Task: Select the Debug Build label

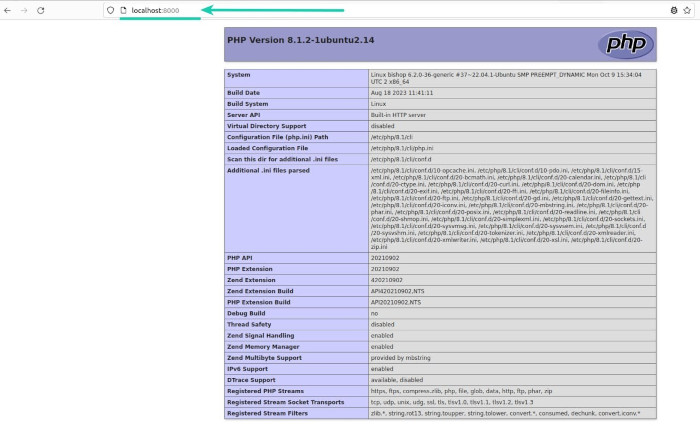Action: tap(246, 313)
